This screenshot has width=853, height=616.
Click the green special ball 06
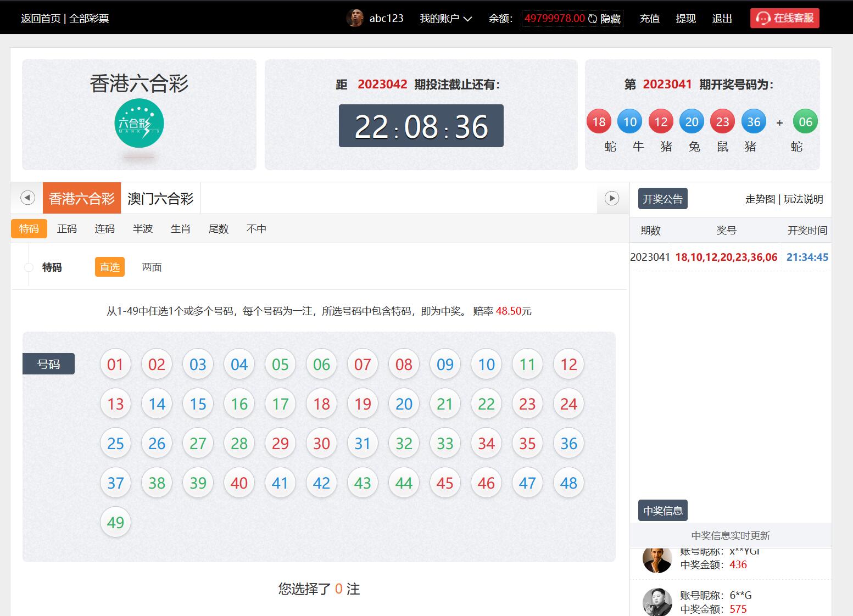coord(805,122)
